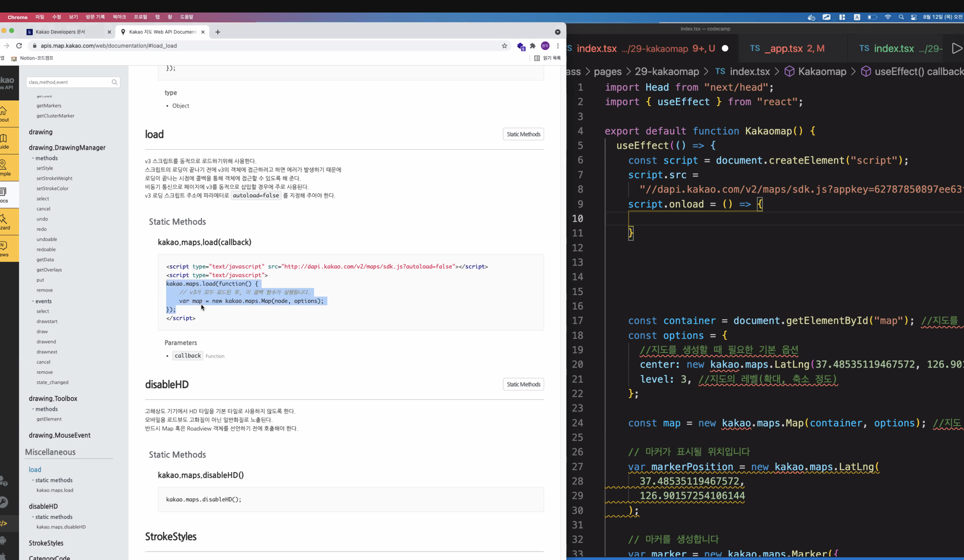
Task: Click the VS Code run button icon
Action: point(956,49)
